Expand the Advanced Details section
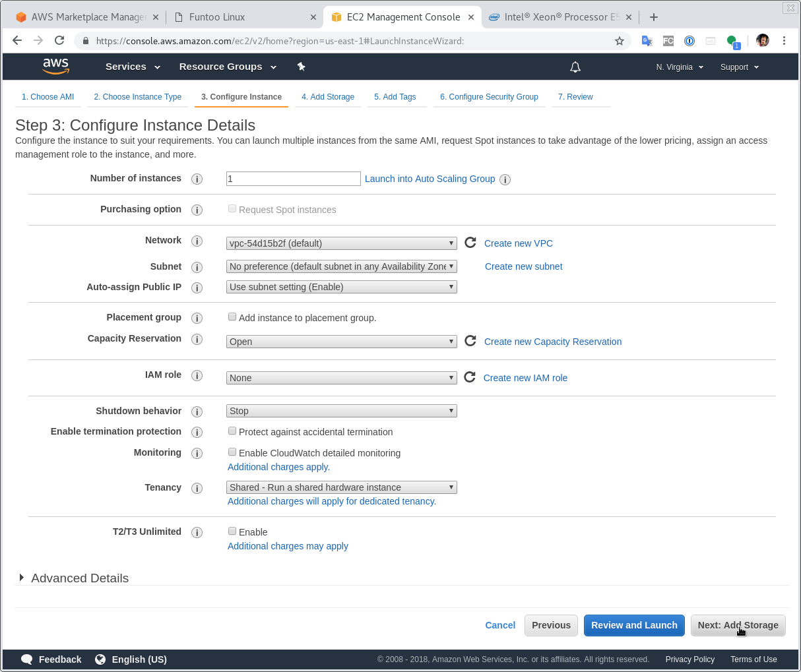Screen dimensions: 801x672 point(73,578)
